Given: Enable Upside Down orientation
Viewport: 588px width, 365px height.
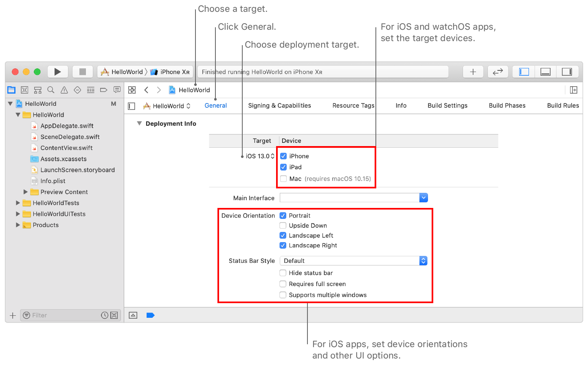Looking at the screenshot, I should [283, 225].
